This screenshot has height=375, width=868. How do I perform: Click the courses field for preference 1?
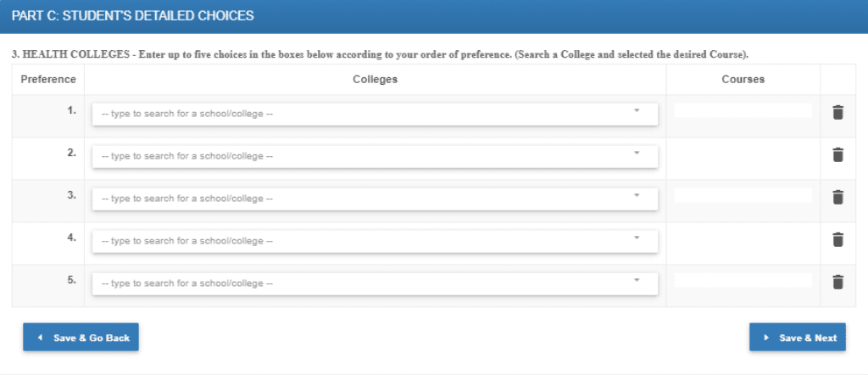point(743,111)
